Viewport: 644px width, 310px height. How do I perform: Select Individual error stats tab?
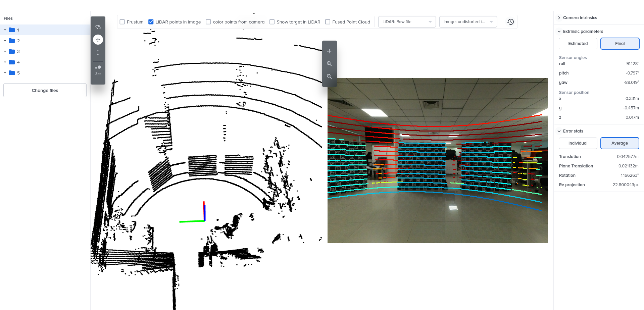[x=578, y=143]
